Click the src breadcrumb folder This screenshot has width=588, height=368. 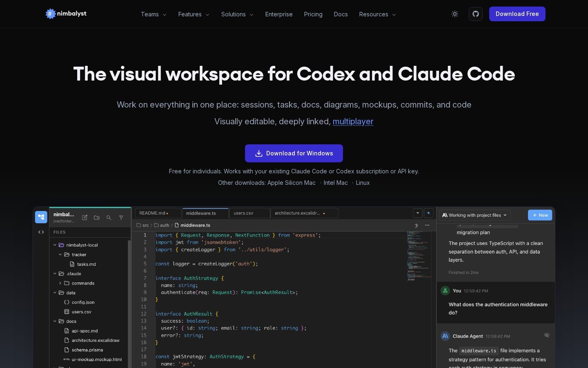click(143, 225)
